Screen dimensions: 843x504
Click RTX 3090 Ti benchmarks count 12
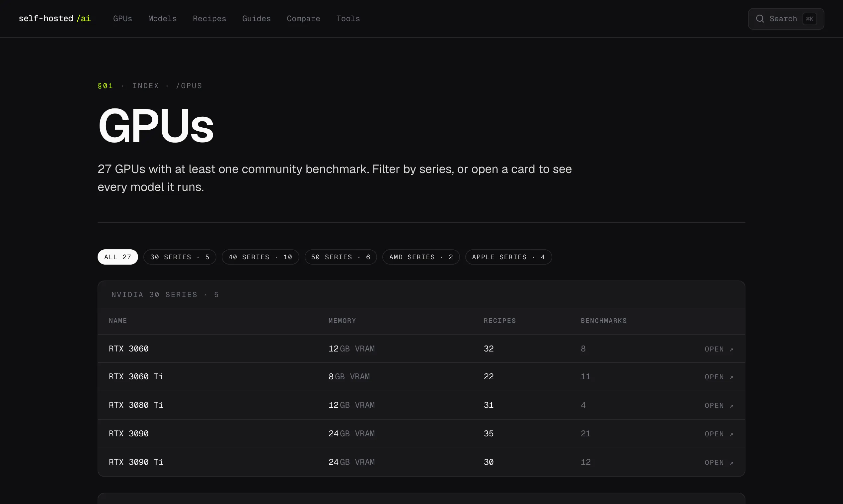click(x=585, y=462)
